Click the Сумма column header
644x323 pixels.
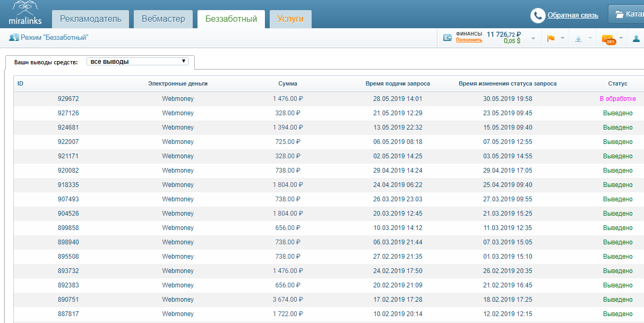tap(288, 84)
